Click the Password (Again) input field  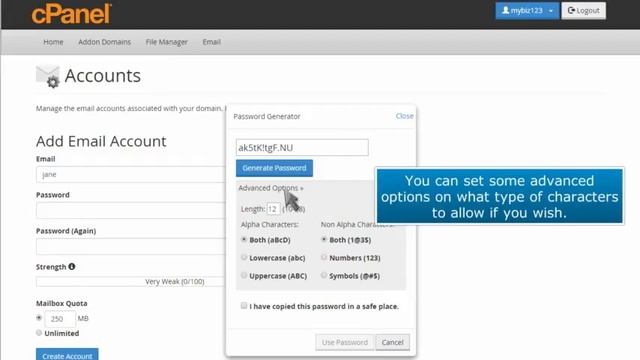tap(131, 246)
